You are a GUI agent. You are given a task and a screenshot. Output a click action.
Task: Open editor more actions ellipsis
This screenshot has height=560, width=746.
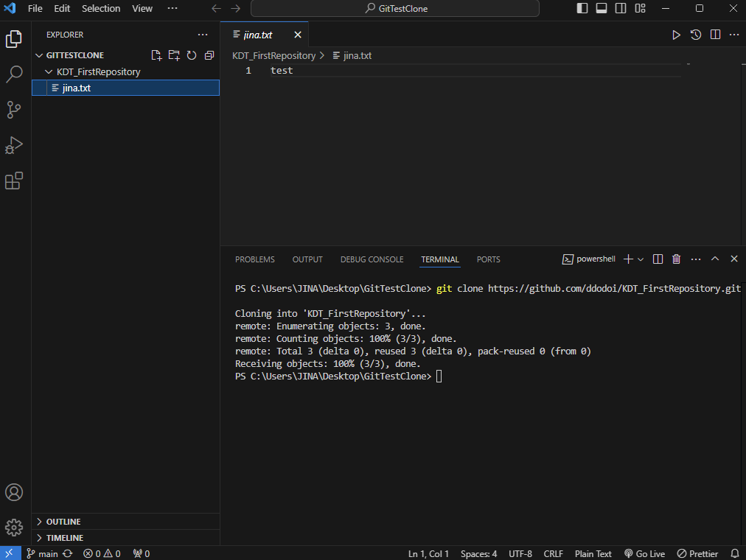click(x=734, y=35)
